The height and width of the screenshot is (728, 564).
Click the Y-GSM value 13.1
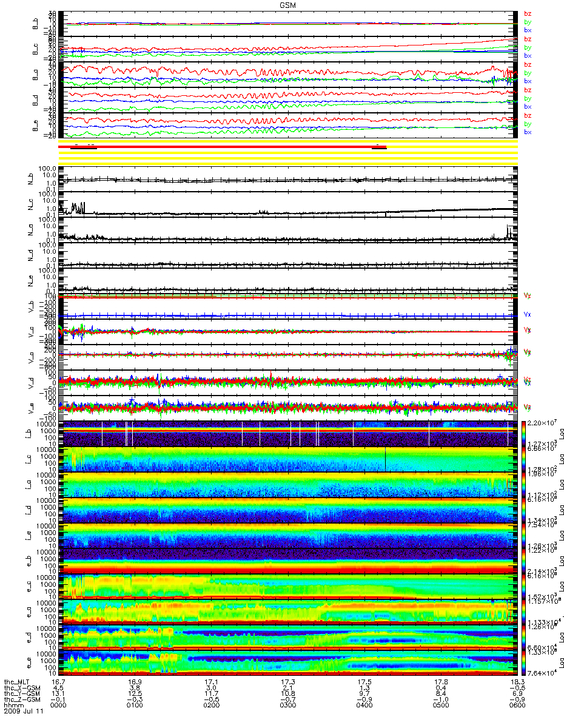point(58,695)
